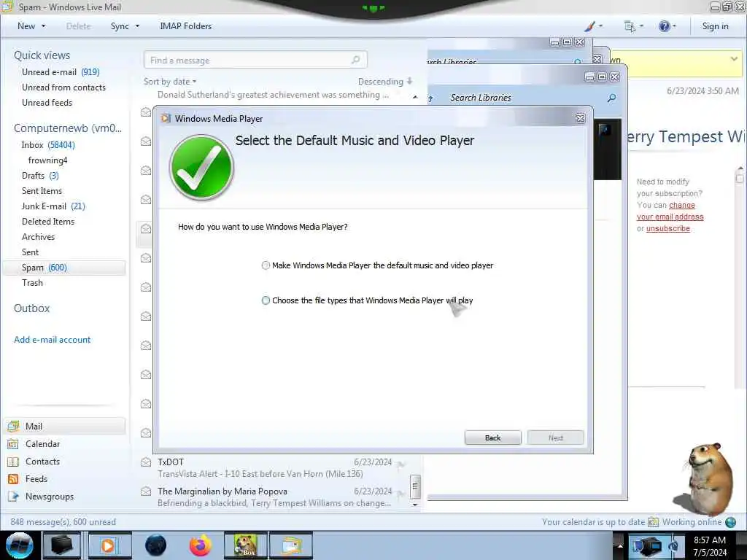Click the envelope icon beside the TxDOT message
This screenshot has width=747, height=560.
(x=146, y=462)
